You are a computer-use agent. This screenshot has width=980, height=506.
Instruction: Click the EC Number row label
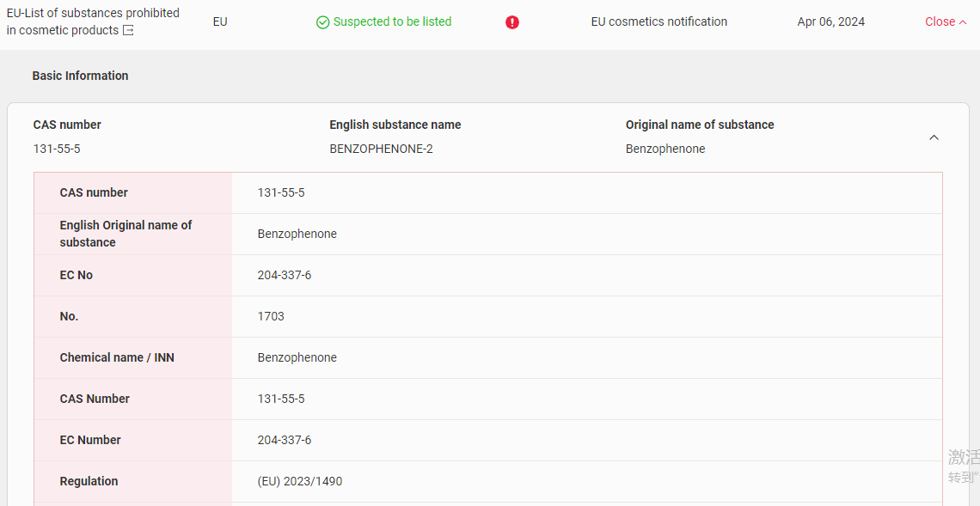tap(90, 440)
